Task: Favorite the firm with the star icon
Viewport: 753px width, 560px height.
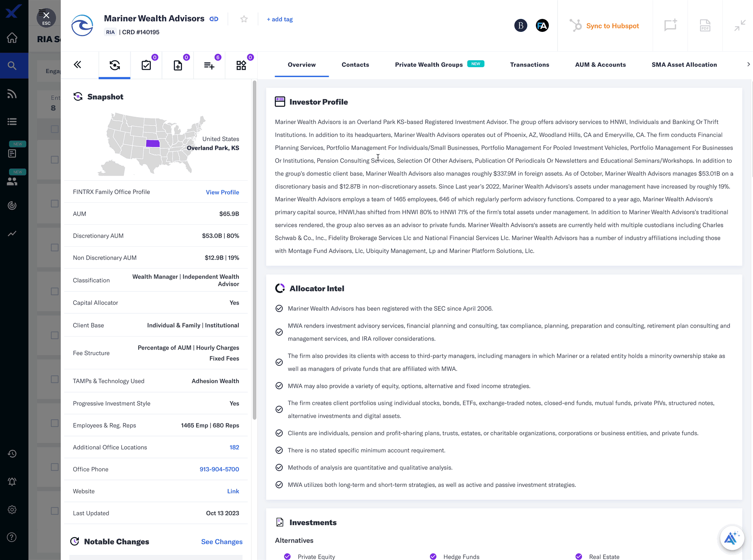Action: 244,19
